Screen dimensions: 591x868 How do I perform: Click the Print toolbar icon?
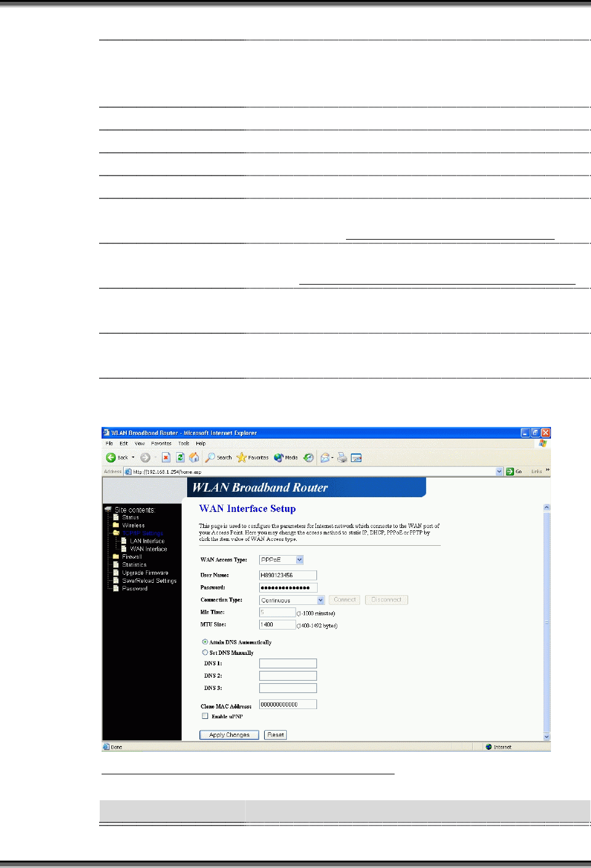point(342,458)
